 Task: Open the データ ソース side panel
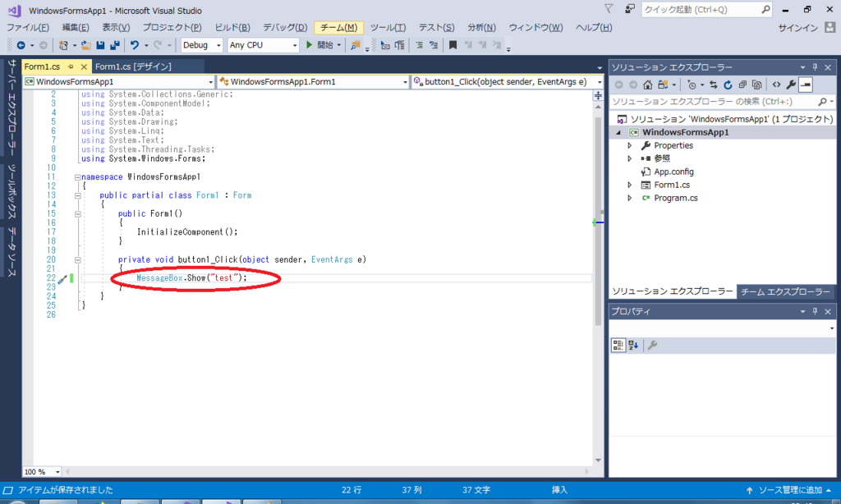tap(11, 252)
